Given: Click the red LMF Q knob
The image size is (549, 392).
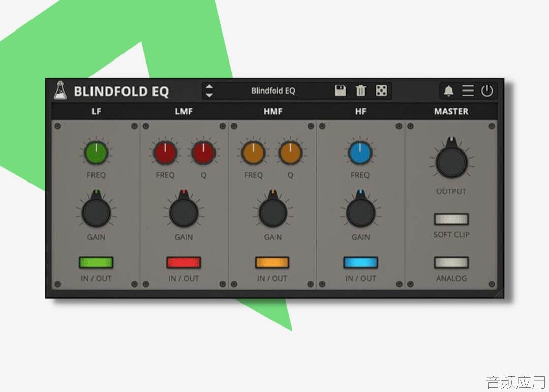Looking at the screenshot, I should [x=203, y=153].
